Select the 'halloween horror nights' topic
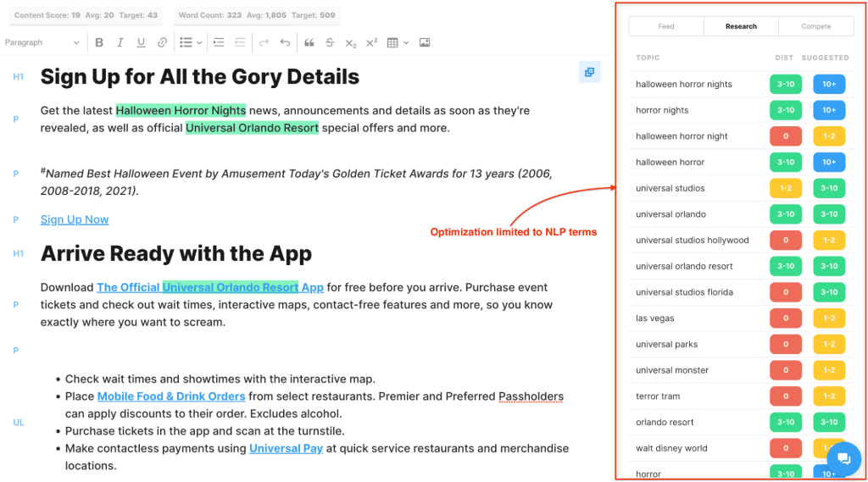This screenshot has width=868, height=482. (x=684, y=84)
